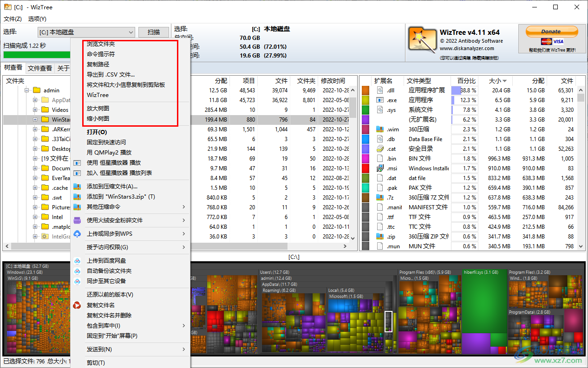This screenshot has width=588, height=368.
Task: Click the .cat security catalog icon
Action: (x=379, y=148)
